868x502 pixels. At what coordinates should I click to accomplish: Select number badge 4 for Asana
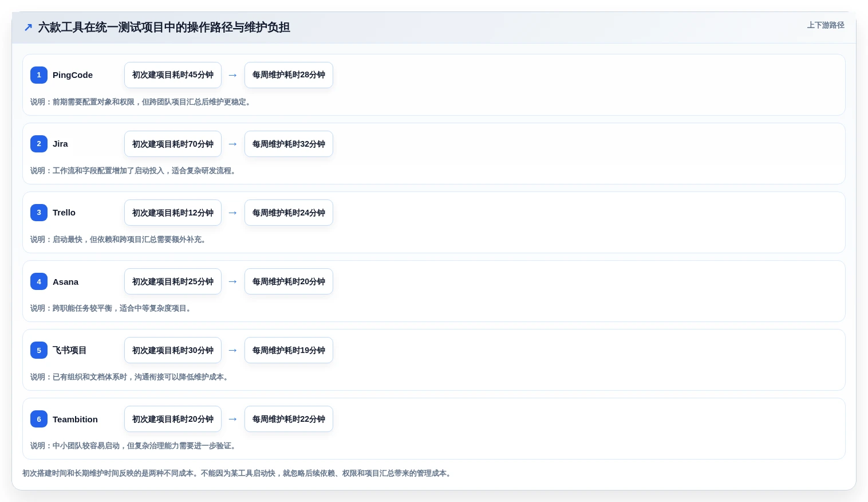pyautogui.click(x=39, y=281)
